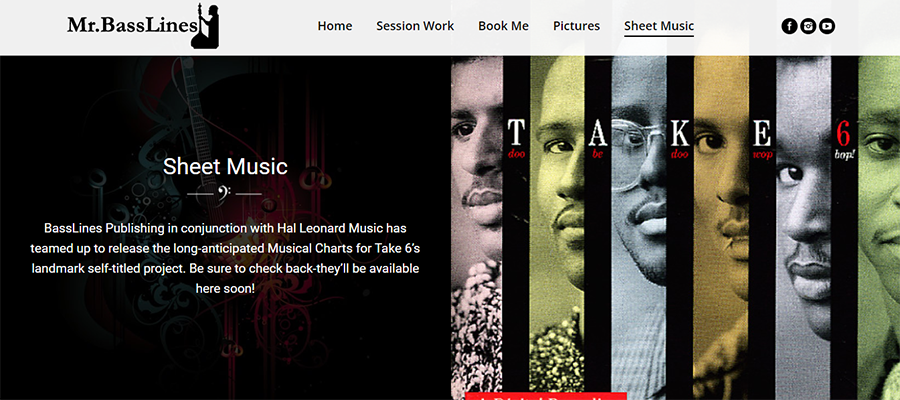Open the YouTube social icon

click(827, 26)
